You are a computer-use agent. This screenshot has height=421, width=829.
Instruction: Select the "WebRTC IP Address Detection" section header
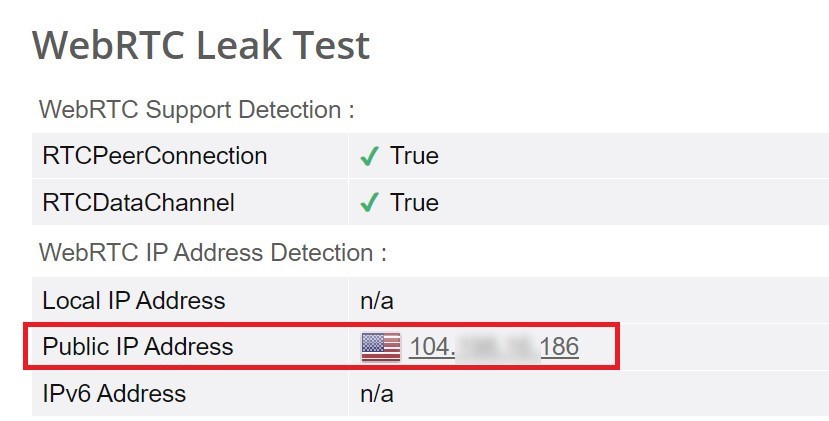(212, 252)
